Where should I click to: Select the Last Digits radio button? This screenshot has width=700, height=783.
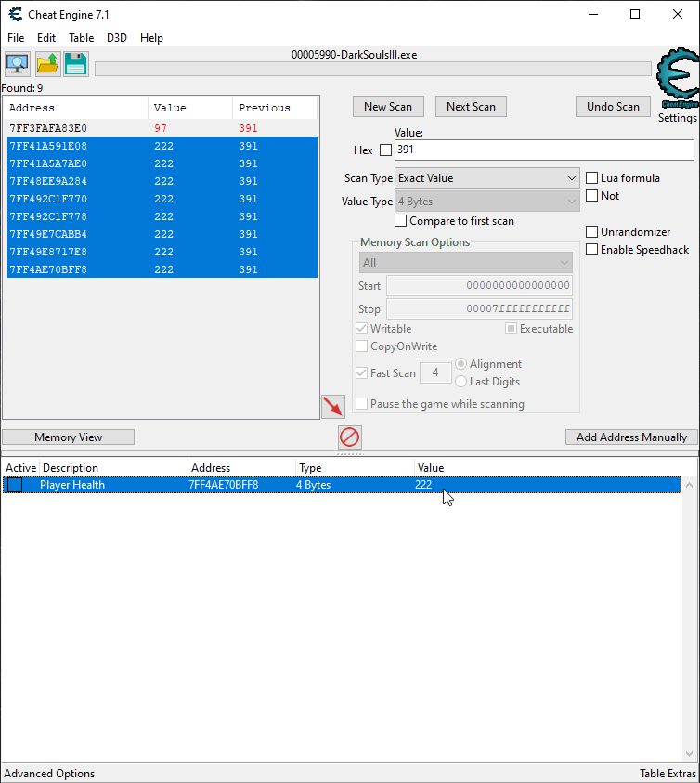[x=461, y=382]
